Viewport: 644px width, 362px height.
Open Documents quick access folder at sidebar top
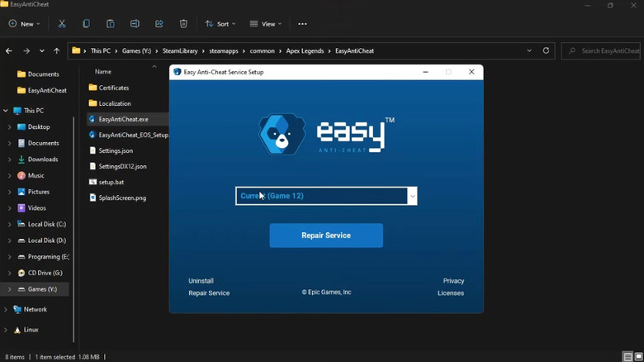coord(38,74)
